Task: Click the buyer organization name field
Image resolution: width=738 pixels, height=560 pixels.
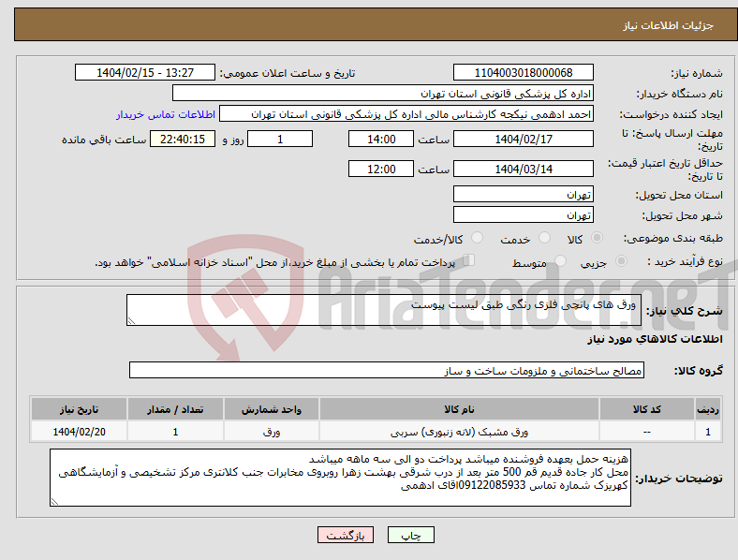Action: click(x=383, y=93)
